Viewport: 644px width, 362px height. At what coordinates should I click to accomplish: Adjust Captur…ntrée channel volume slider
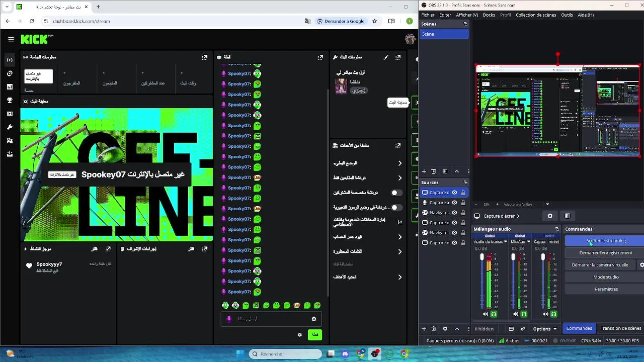click(543, 257)
